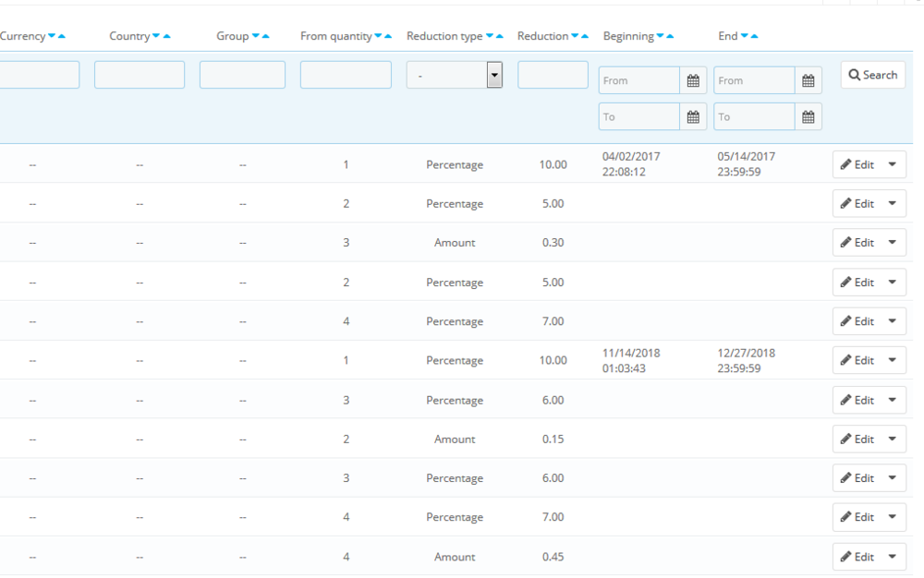Click the Search button
The image size is (924, 578).
pos(872,75)
